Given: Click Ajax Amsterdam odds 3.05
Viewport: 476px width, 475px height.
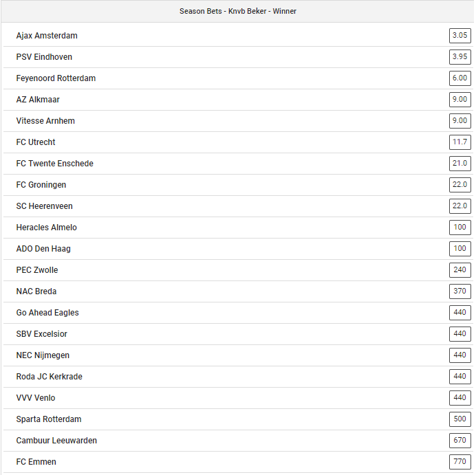Looking at the screenshot, I should tap(459, 36).
